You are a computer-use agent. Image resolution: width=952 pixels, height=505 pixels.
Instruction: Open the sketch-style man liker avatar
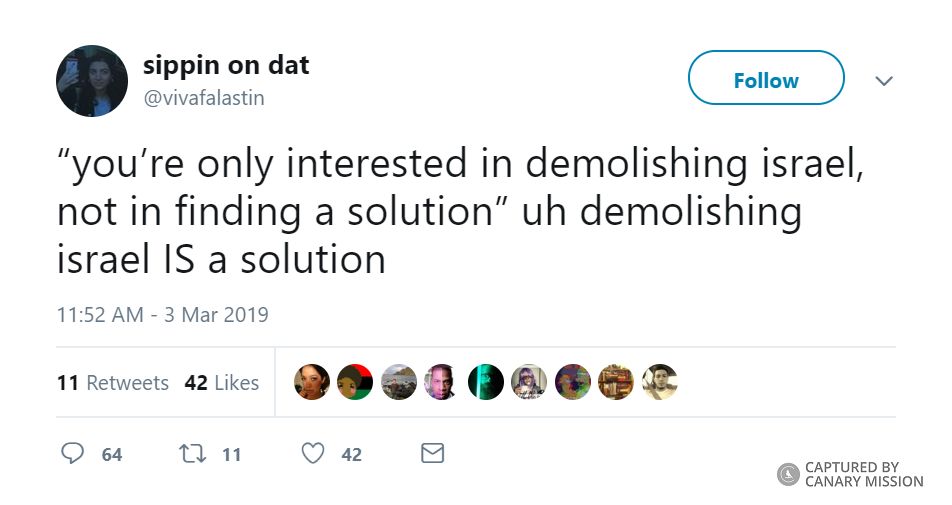click(660, 381)
